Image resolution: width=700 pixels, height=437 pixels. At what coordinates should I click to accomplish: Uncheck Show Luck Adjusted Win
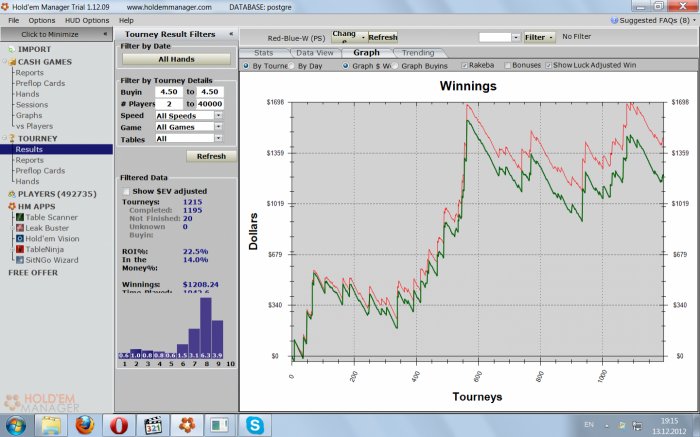tap(549, 66)
